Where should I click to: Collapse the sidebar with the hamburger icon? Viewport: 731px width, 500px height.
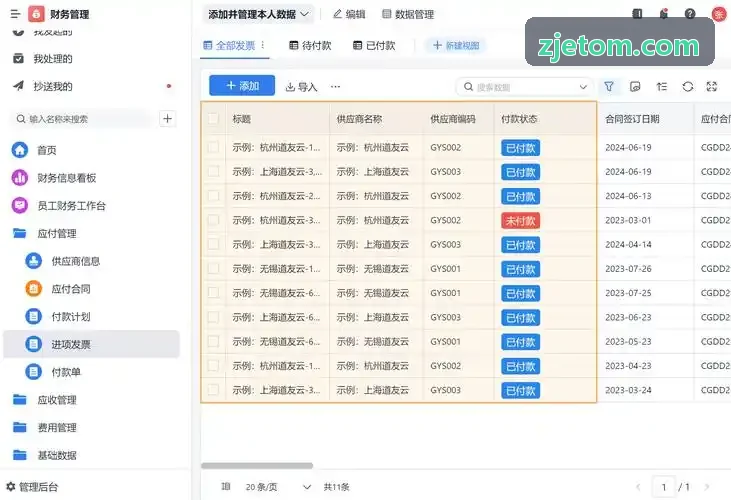pyautogui.click(x=15, y=14)
